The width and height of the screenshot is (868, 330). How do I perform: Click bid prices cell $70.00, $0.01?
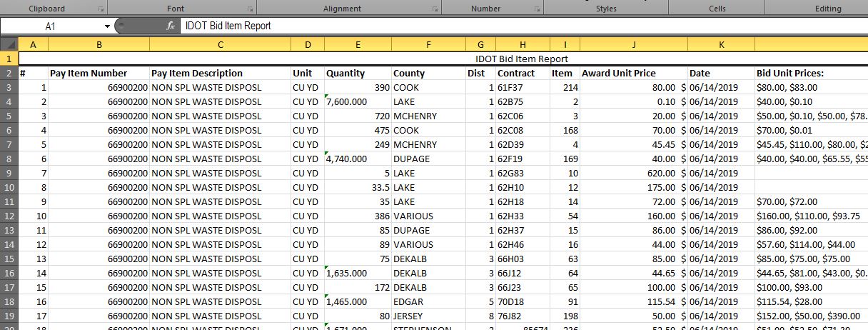point(812,130)
